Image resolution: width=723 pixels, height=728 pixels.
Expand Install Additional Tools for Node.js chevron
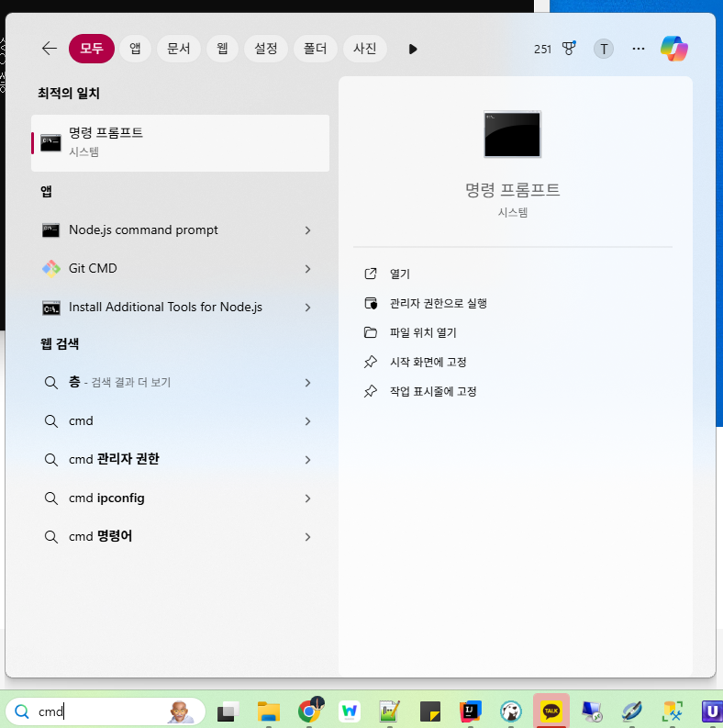[x=307, y=308]
